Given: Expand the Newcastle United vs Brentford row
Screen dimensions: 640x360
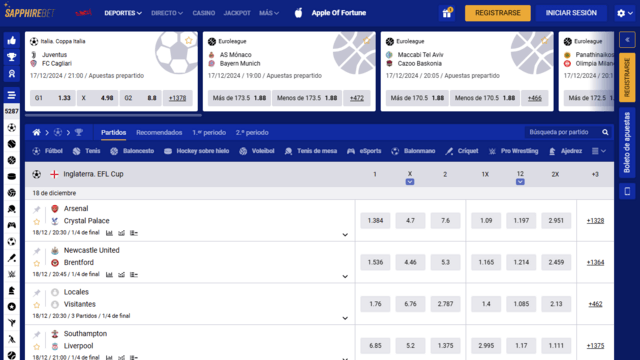Looking at the screenshot, I should (345, 276).
